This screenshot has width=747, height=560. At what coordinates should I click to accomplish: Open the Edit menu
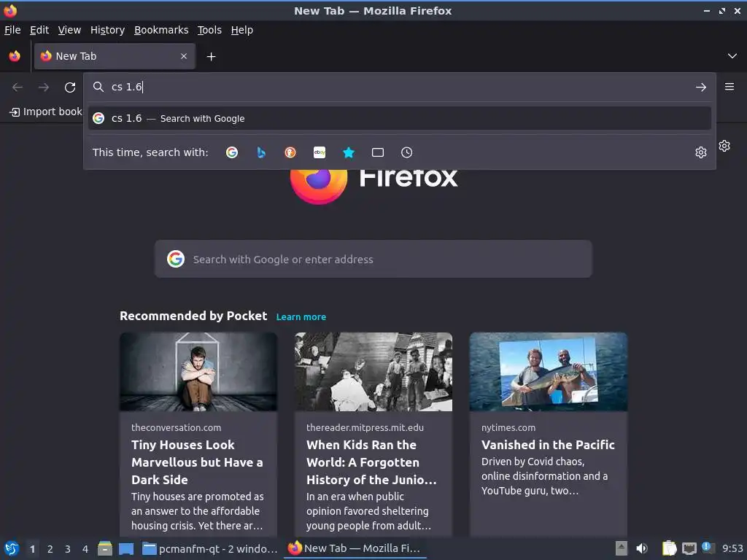(x=39, y=30)
